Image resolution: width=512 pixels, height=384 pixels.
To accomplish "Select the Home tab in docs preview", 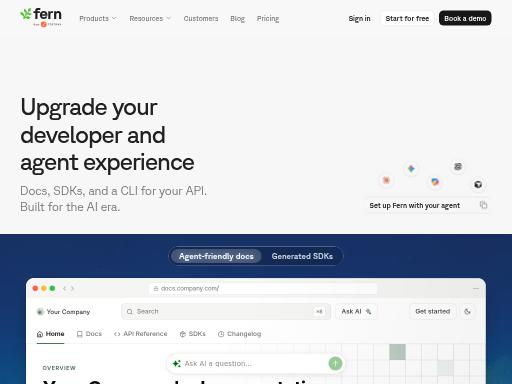I will click(50, 334).
